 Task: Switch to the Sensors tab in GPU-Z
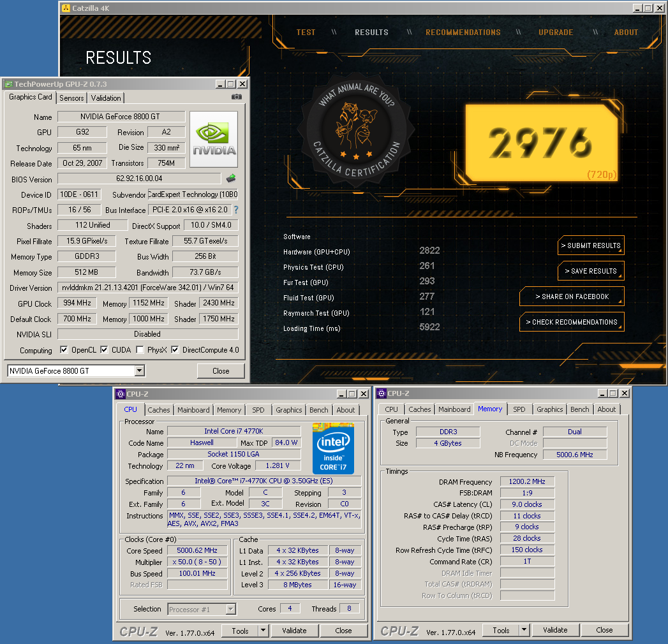(71, 98)
